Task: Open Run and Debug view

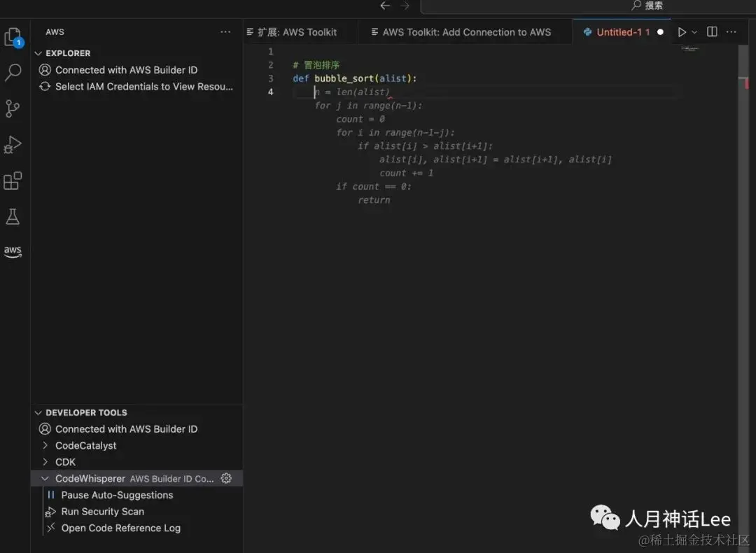Action: click(x=13, y=145)
